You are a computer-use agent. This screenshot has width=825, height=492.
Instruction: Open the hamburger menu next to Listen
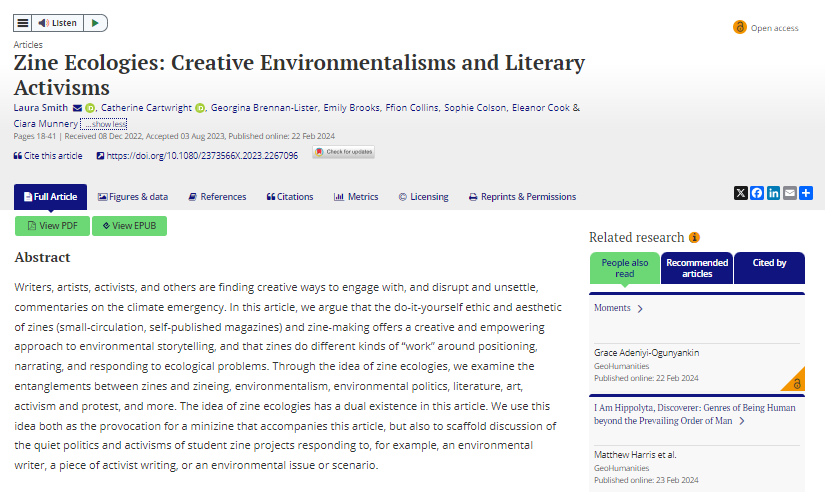23,23
